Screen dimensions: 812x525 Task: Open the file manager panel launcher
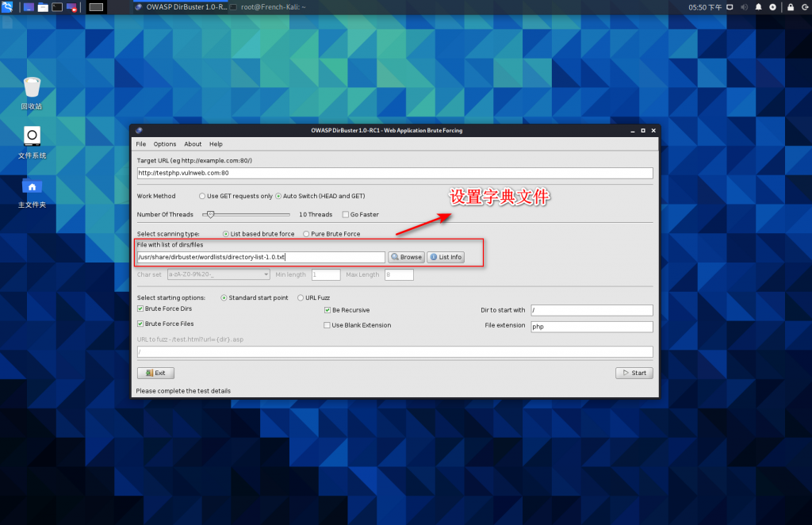43,7
